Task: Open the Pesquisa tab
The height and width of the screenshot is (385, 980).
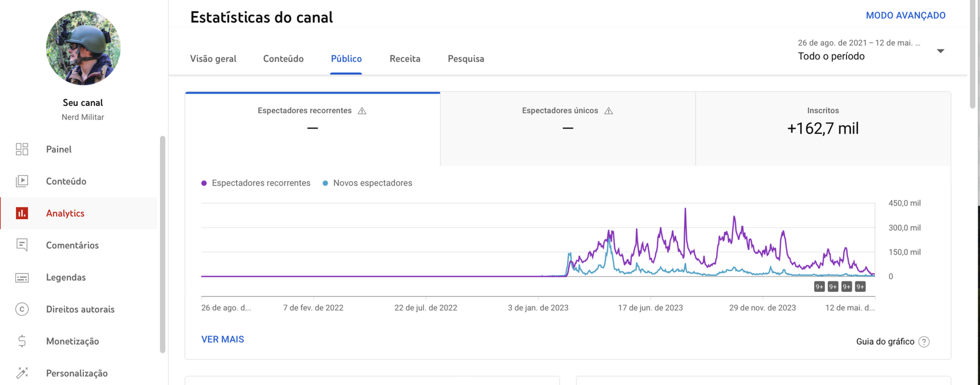Action: tap(466, 59)
